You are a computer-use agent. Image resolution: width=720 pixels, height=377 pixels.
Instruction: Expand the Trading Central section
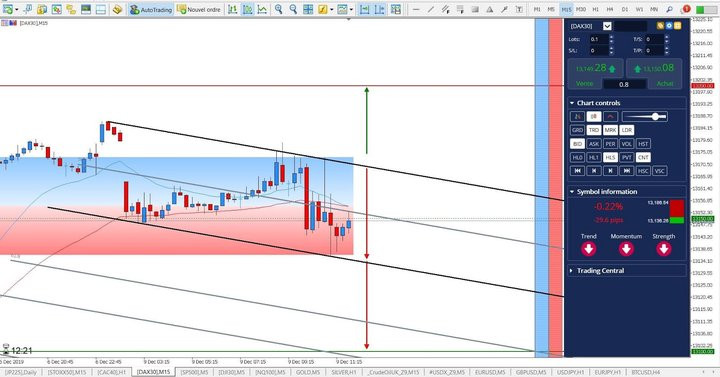(x=572, y=270)
